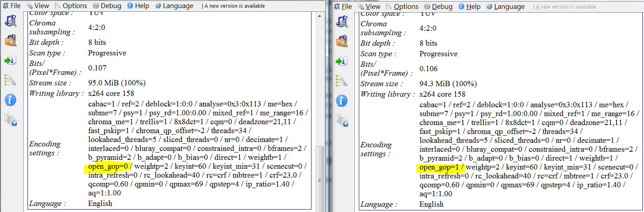Click 'Scan type :' label in left window
The height and width of the screenshot is (212, 644).
47,53
